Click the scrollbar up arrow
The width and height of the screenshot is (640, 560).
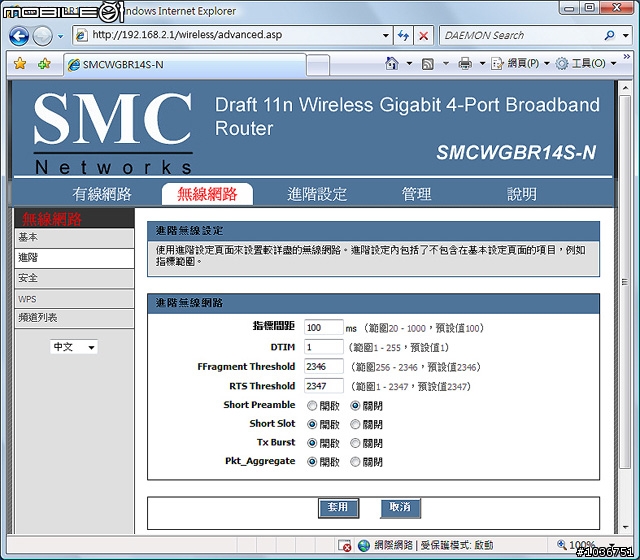click(x=625, y=87)
